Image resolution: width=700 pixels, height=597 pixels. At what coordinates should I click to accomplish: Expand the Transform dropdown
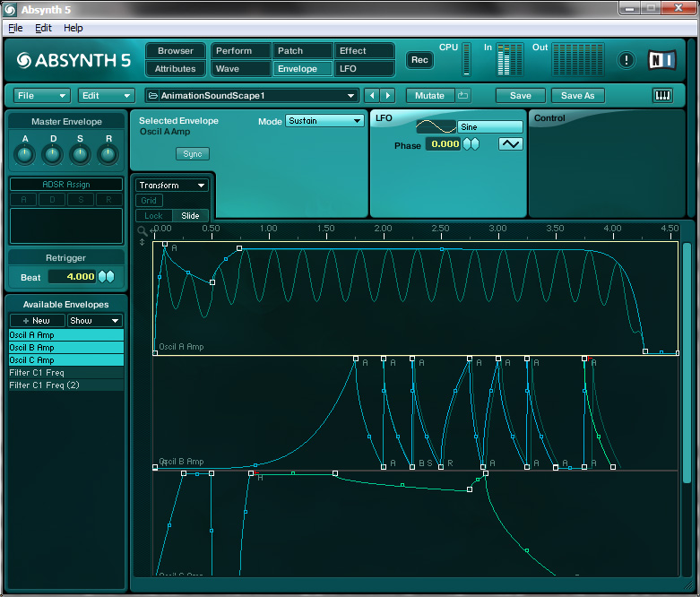pos(172,186)
